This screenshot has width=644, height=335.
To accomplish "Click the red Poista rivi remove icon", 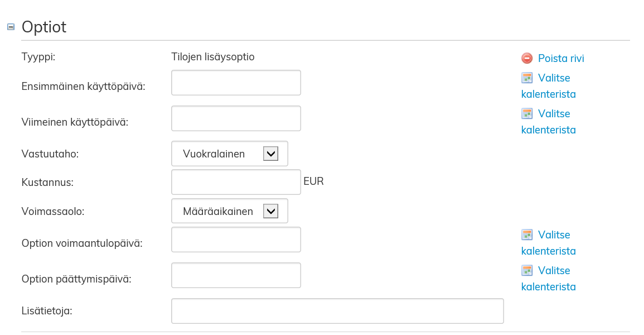I will pos(527,58).
